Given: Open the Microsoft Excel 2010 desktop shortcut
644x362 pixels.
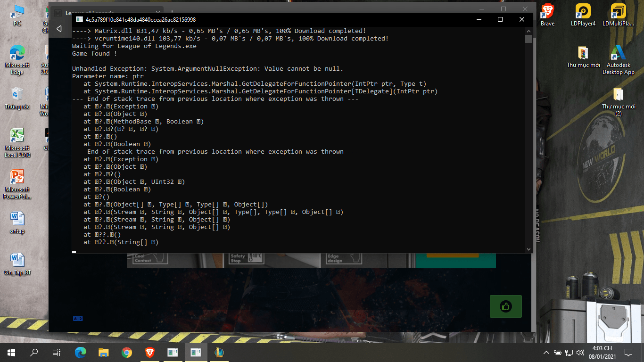Looking at the screenshot, I should [x=17, y=143].
